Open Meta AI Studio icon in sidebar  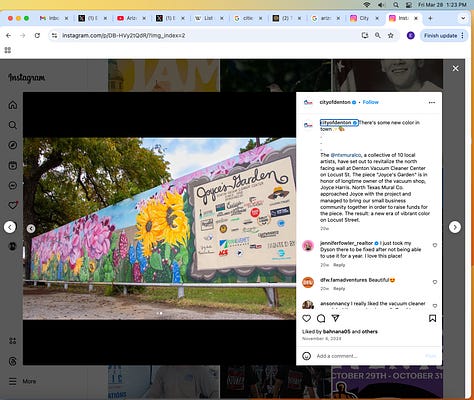pos(13,341)
